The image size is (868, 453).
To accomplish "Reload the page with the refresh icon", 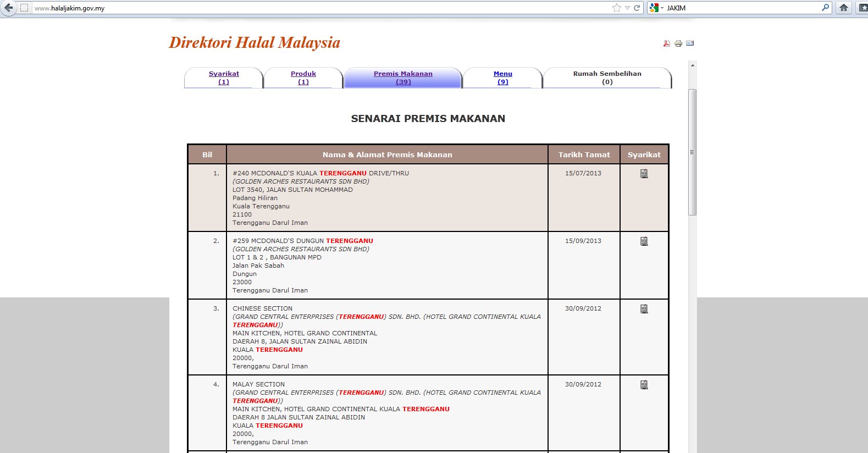I will 637,8.
